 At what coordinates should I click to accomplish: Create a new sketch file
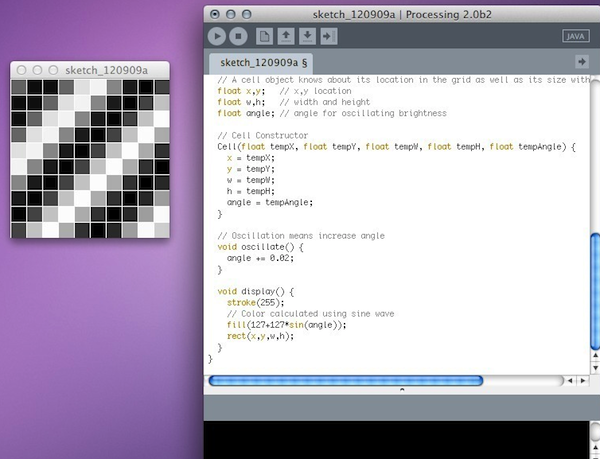coord(264,36)
